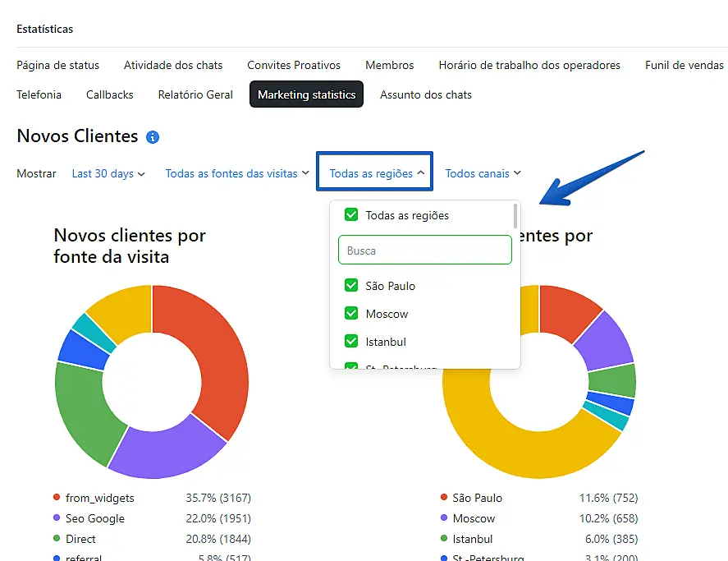Deselect the Istanbul region checkbox
Screen dimensions: 728x561
click(x=351, y=342)
